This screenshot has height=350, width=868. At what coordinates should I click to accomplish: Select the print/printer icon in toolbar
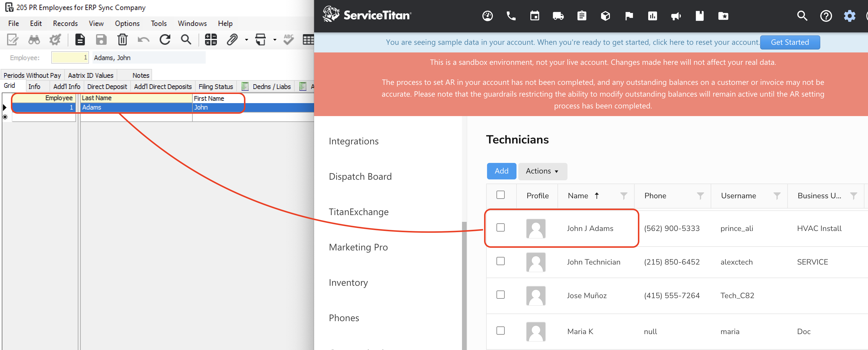pos(260,40)
